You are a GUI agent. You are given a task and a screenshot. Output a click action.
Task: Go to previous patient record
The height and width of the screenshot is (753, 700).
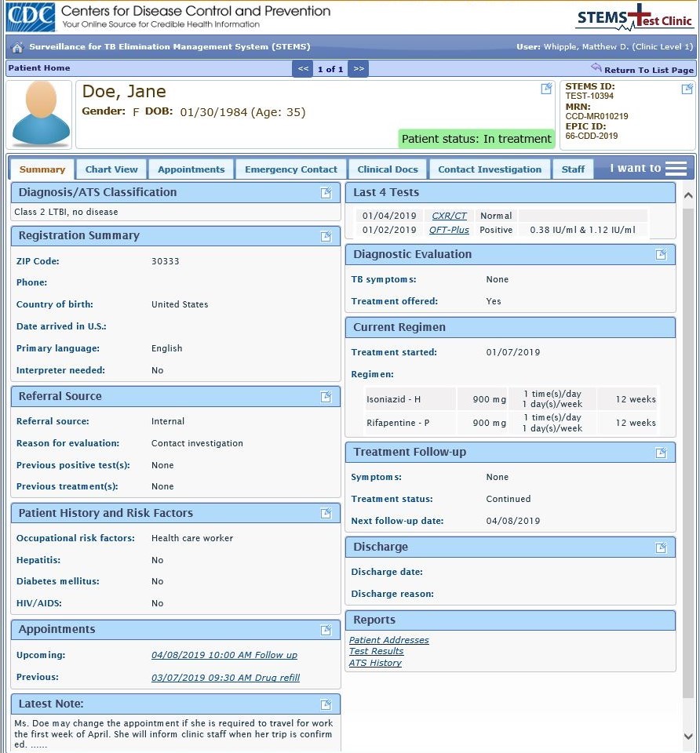pos(303,69)
